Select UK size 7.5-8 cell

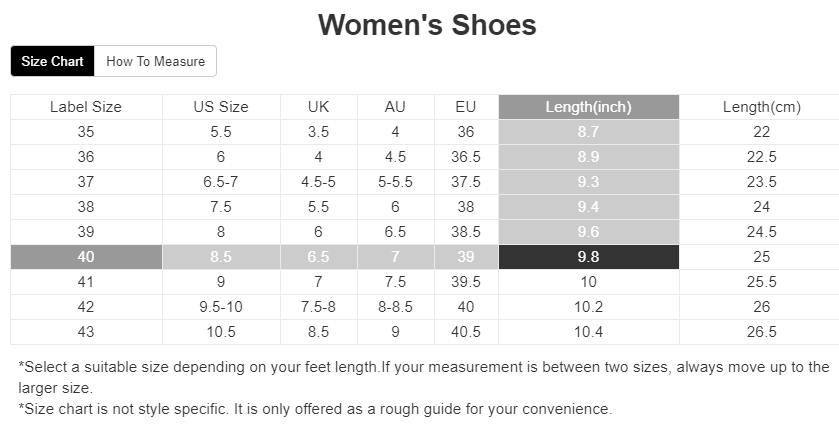pos(318,307)
